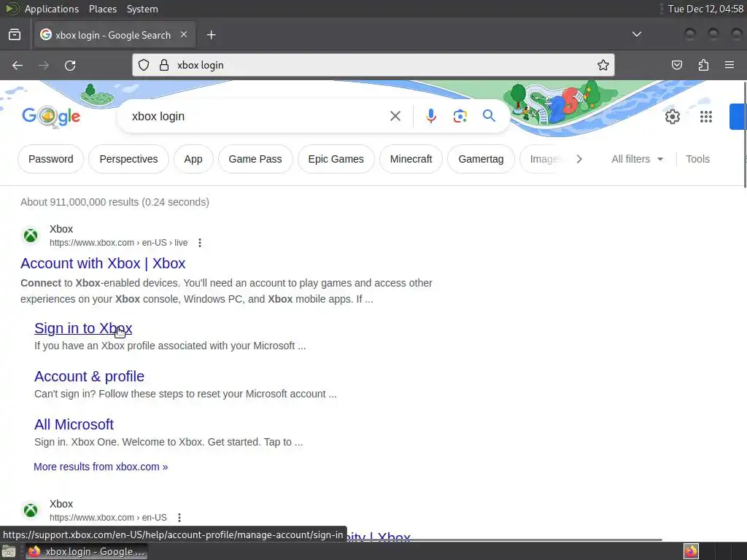
Task: Bookmark this page with the star icon
Action: pos(603,65)
